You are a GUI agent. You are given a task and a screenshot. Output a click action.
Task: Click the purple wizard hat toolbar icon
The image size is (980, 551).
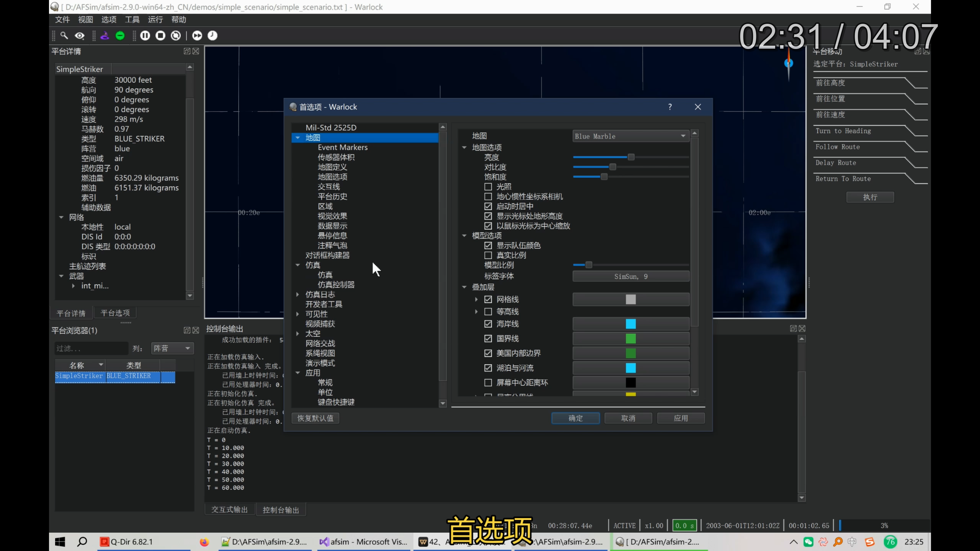104,35
